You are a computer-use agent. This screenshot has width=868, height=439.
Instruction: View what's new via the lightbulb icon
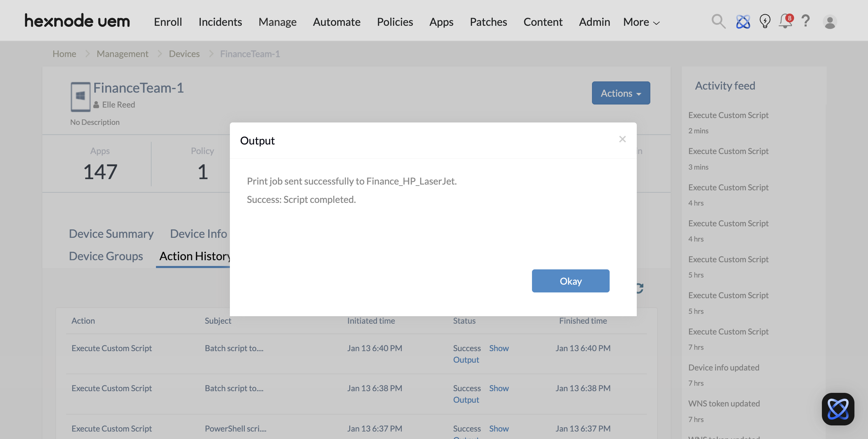[765, 21]
